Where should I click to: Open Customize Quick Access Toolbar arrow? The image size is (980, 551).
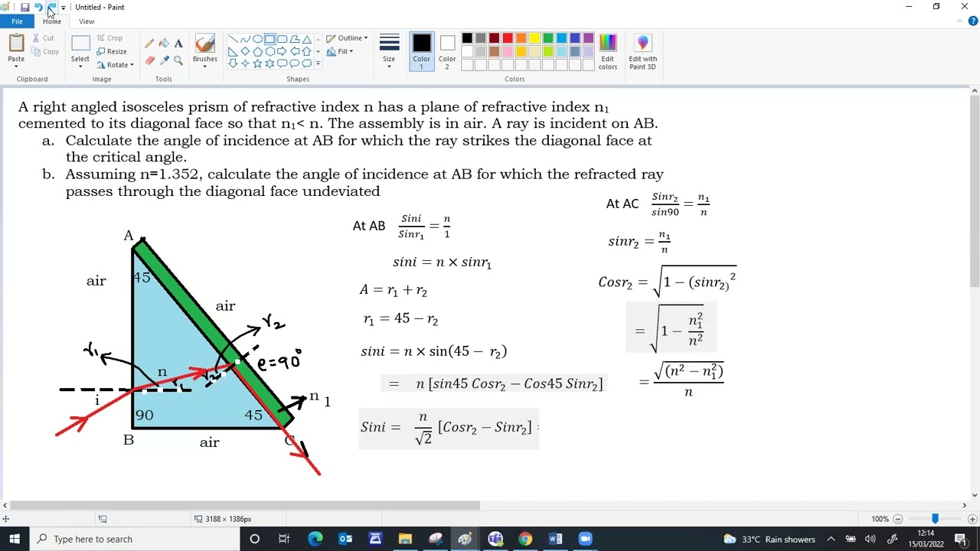[x=63, y=8]
